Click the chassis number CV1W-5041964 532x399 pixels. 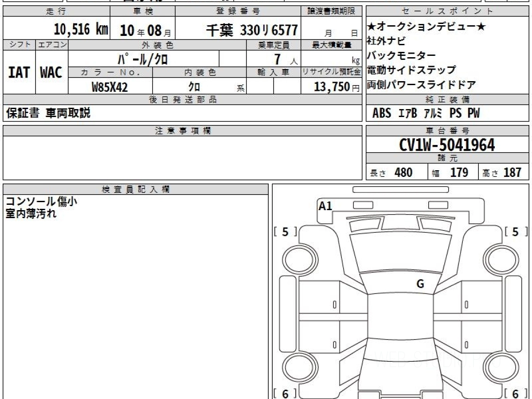pos(447,145)
